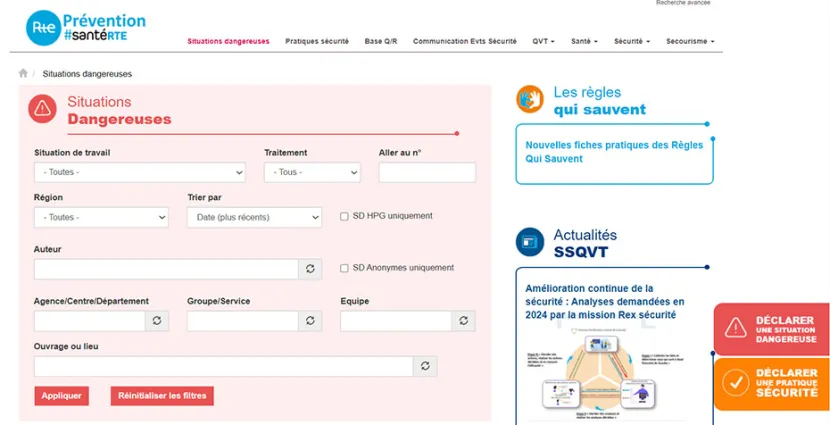Click the orange hand icon for Les règles qui sauvent
This screenshot has width=830, height=425.
coord(530,99)
